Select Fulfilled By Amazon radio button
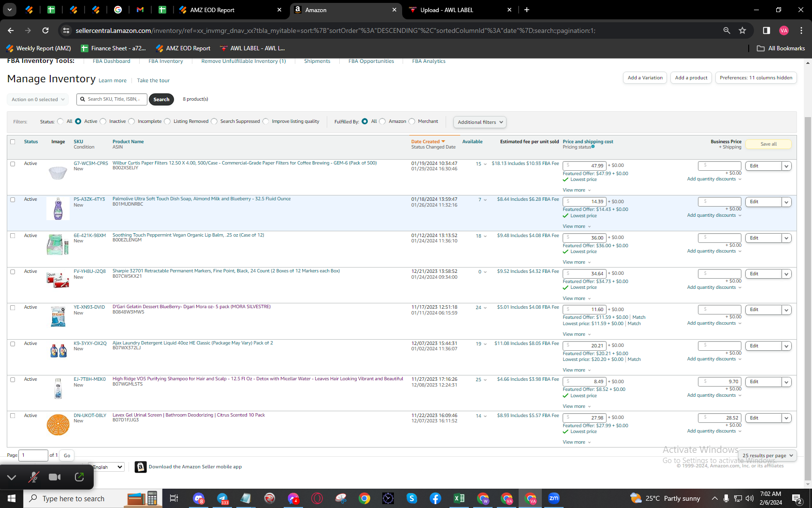The image size is (812, 508). tap(382, 121)
